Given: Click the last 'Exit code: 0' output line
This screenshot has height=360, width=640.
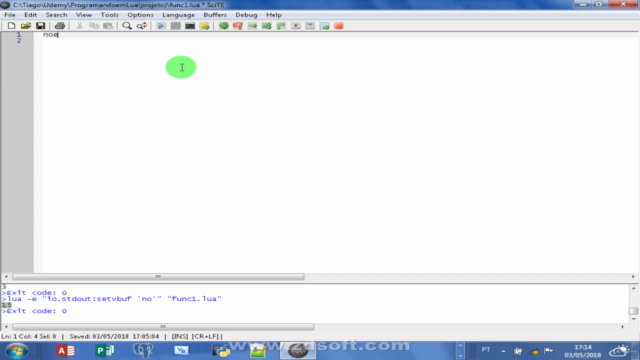Looking at the screenshot, I should tap(34, 311).
